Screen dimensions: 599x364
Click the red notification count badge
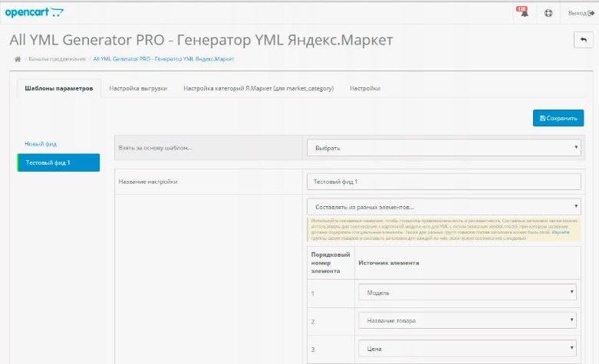coord(522,8)
